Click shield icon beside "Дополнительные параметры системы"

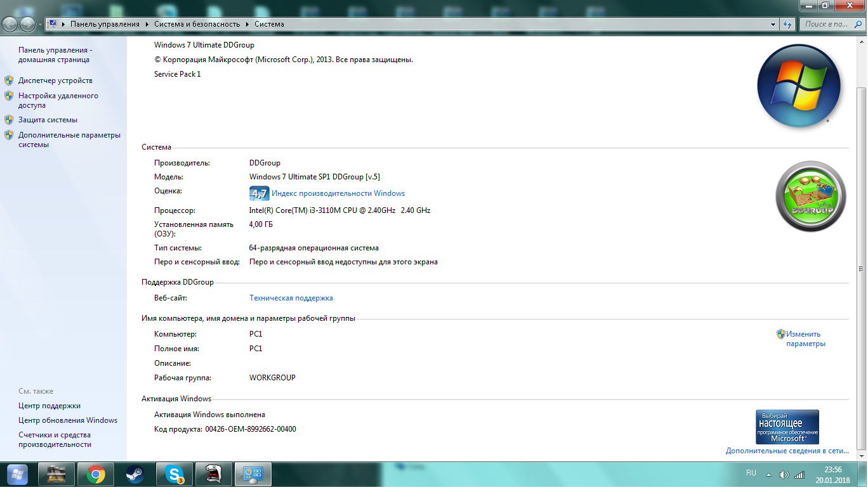[x=9, y=135]
